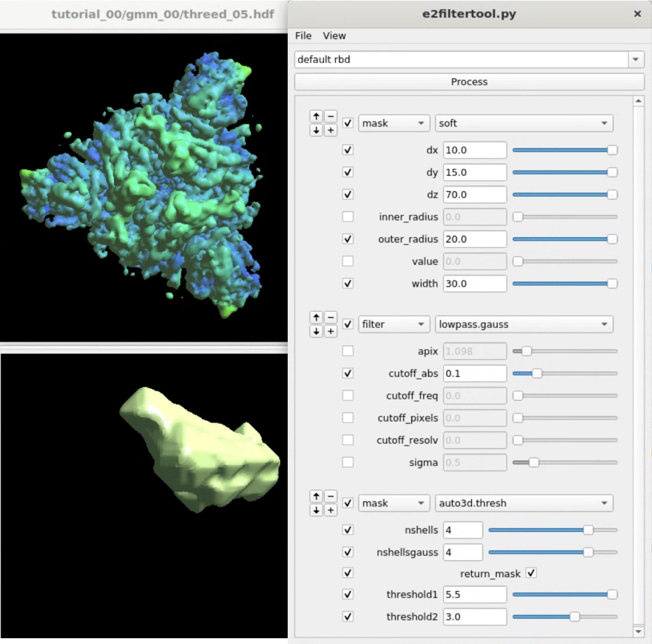Open the File menu
Image resolution: width=652 pixels, height=644 pixels.
coord(303,36)
